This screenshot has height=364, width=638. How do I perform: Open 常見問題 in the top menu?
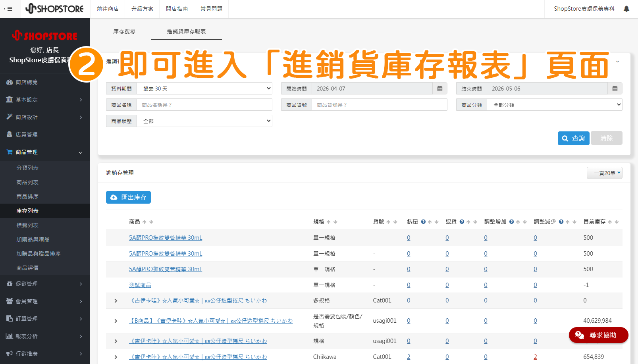[212, 9]
